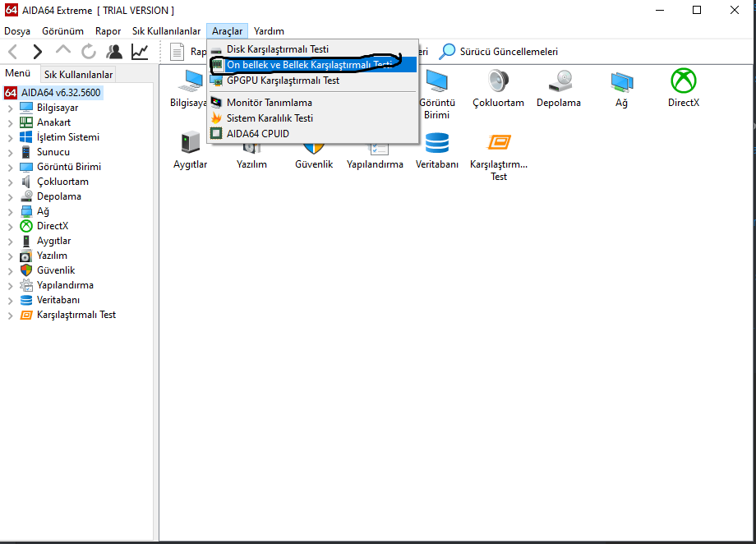The height and width of the screenshot is (544, 756).
Task: Minimize the AIDA64 Extreme window
Action: coord(660,10)
